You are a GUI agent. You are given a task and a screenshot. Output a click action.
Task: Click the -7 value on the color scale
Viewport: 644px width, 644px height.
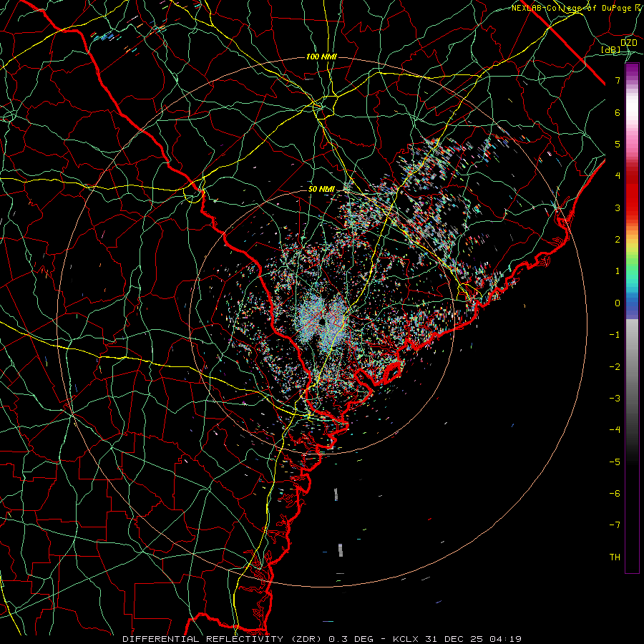pyautogui.click(x=615, y=525)
